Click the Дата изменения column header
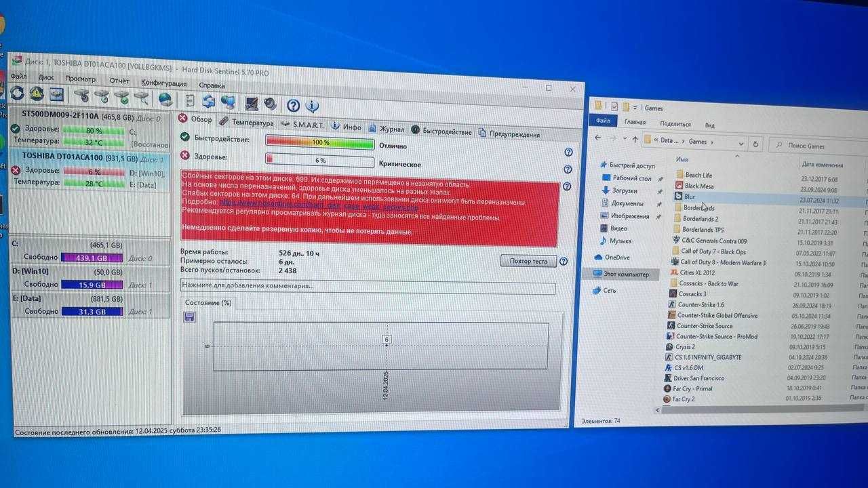Screen dimensions: 868x488 click(x=823, y=165)
